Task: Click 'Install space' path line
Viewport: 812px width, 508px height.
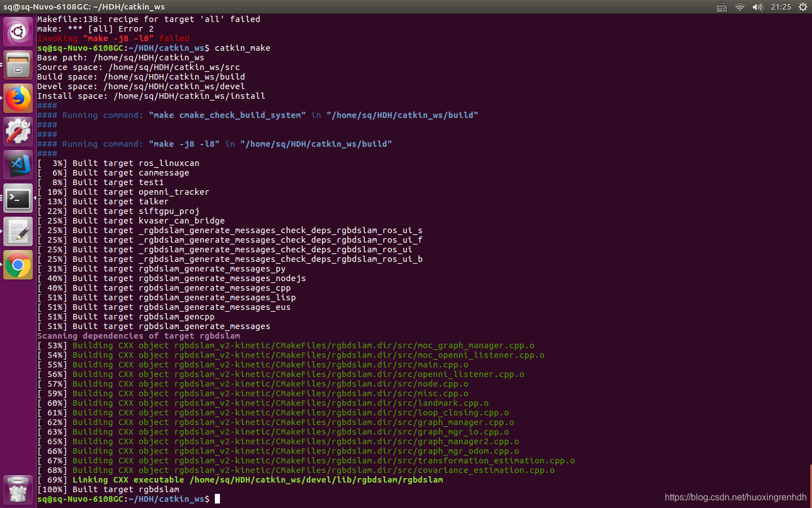Action: [x=151, y=96]
